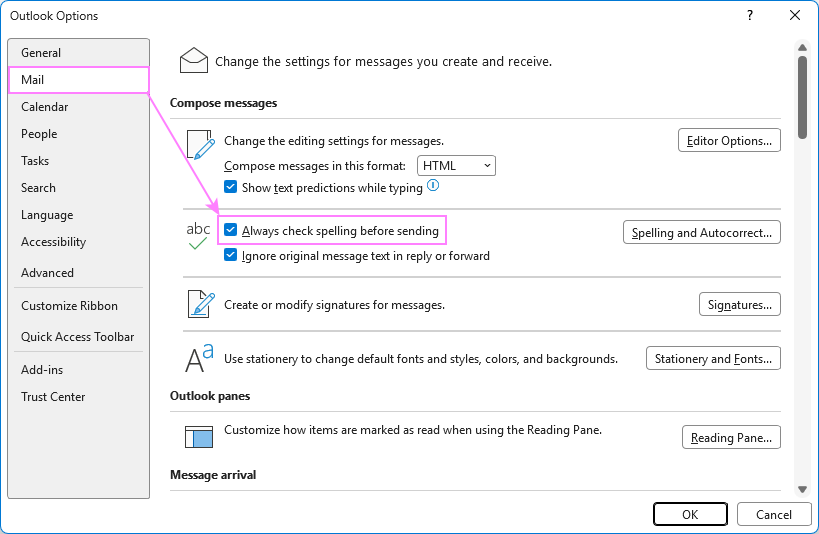Open Editor Options dialog
Image resolution: width=819 pixels, height=534 pixels.
point(729,141)
